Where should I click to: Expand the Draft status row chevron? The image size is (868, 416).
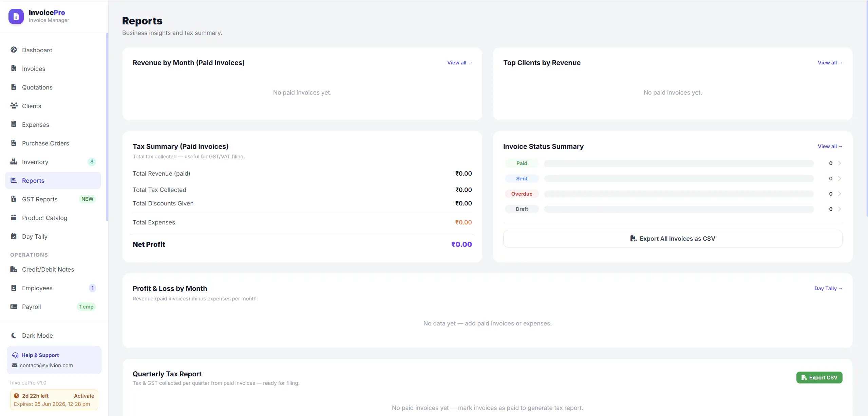pos(839,209)
